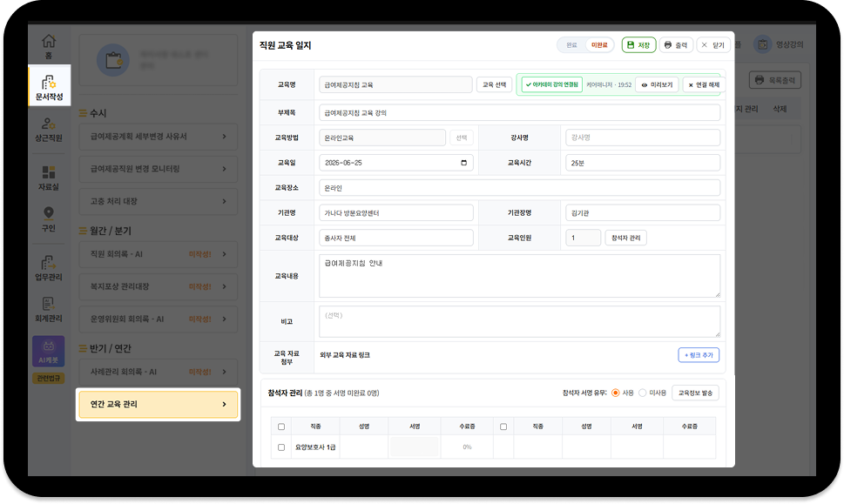Click into the 교육내용 text area
The width and height of the screenshot is (844, 504).
point(519,276)
